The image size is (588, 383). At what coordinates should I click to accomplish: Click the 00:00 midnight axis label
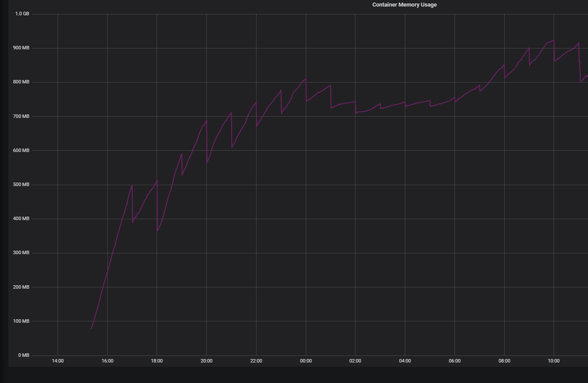pos(306,361)
